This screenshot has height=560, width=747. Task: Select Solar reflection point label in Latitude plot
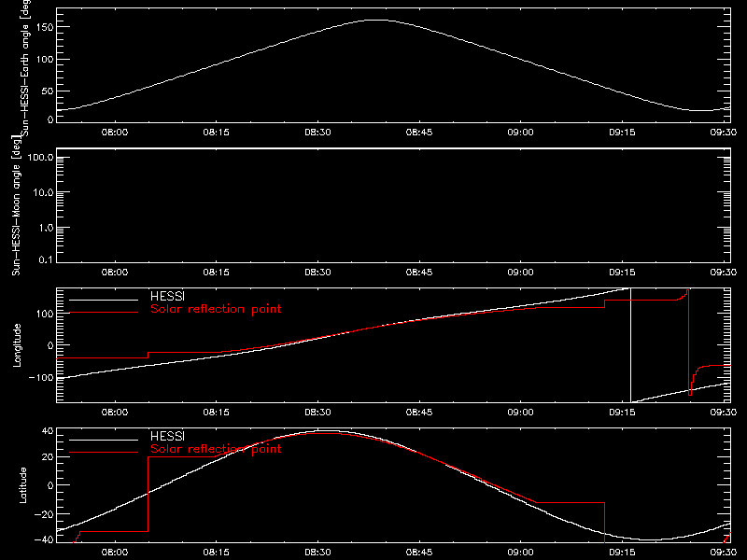216,449
